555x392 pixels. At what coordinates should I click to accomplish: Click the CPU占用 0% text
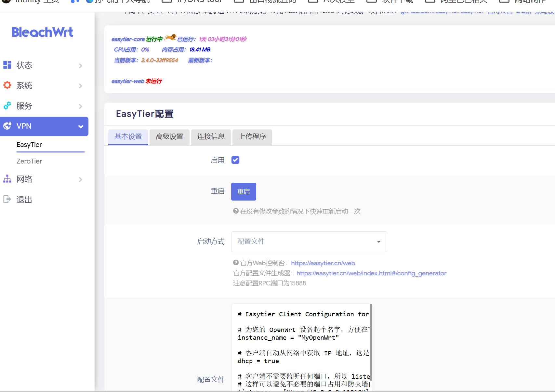coord(131,49)
